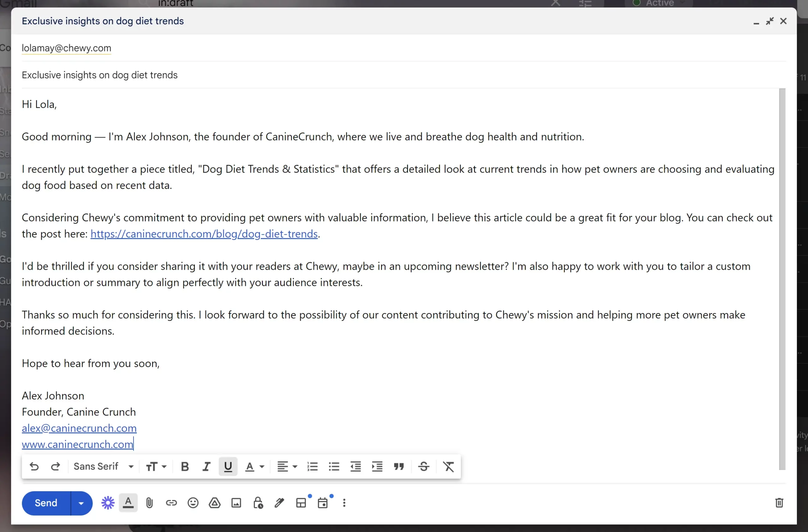Insert a signature with the pen icon
This screenshot has width=808, height=532.
(x=279, y=503)
